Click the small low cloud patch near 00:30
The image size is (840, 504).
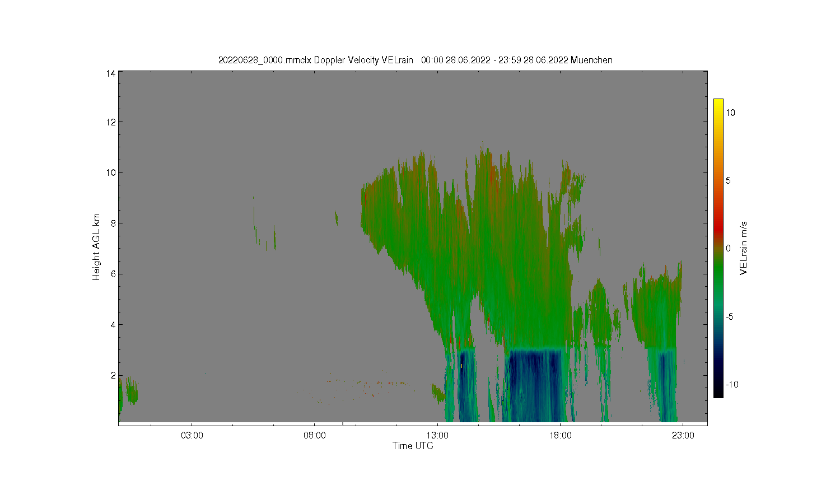click(x=132, y=391)
